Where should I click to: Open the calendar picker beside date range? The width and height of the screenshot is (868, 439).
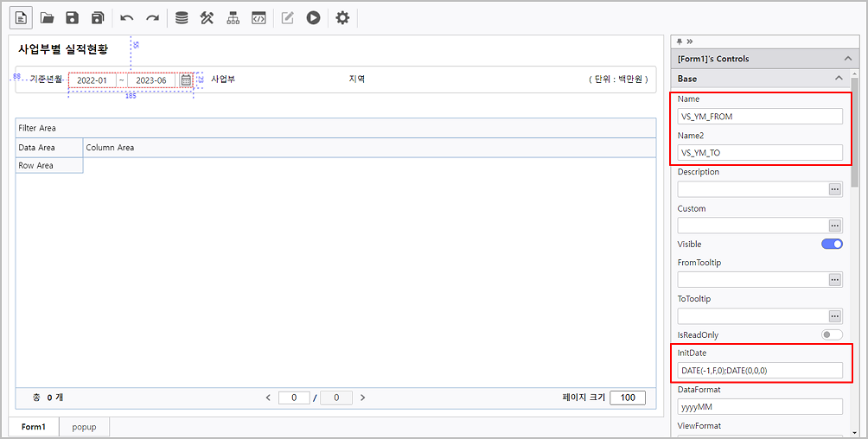[x=186, y=80]
